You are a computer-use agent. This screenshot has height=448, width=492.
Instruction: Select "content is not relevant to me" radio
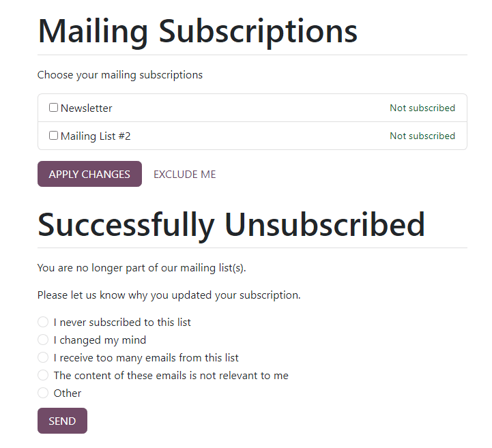tap(43, 375)
